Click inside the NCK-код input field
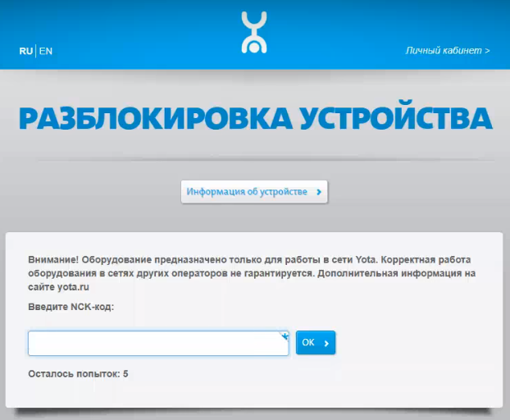This screenshot has height=420, width=510. pyautogui.click(x=158, y=343)
